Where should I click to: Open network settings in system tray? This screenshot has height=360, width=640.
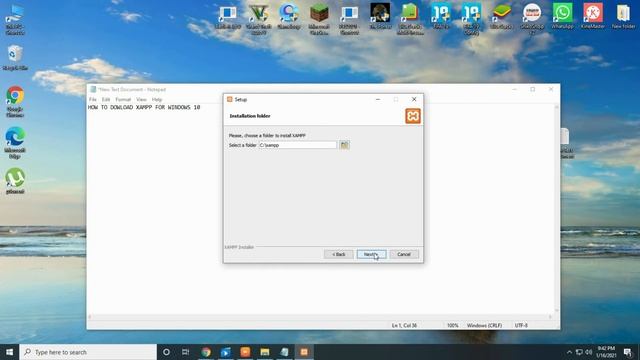579,352
